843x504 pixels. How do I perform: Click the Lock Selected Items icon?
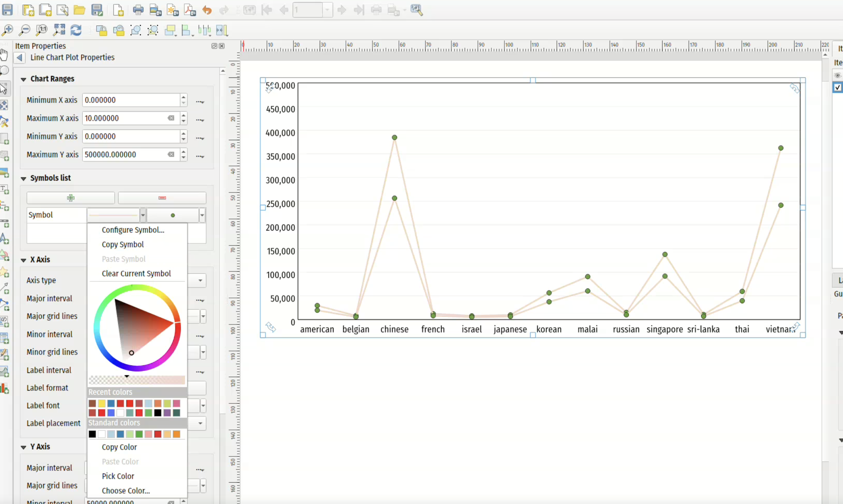[101, 30]
